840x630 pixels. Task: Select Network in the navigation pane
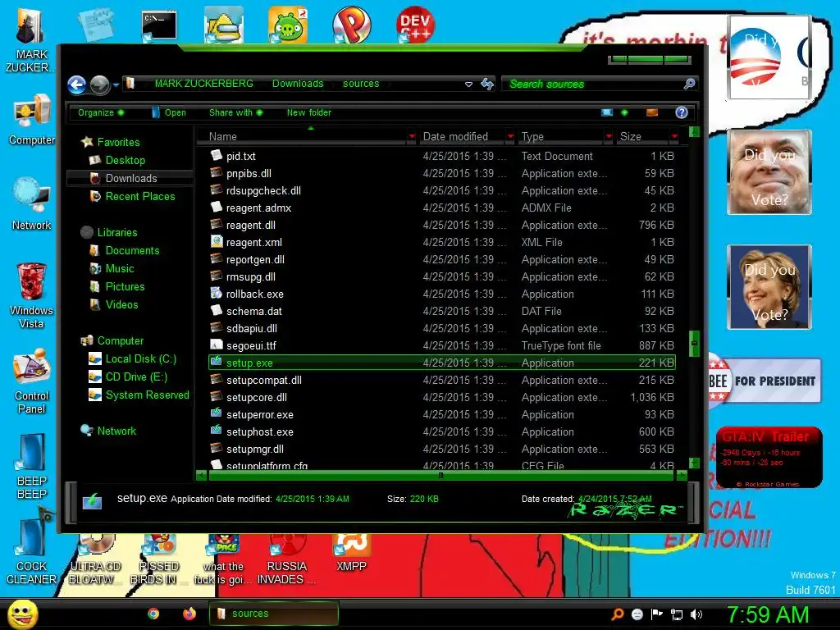(x=116, y=431)
